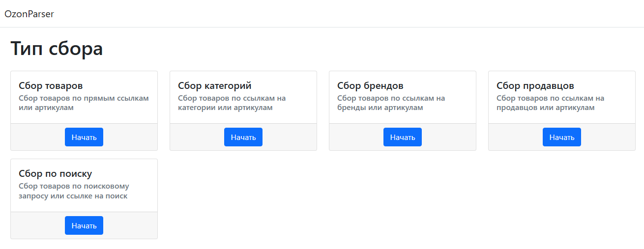
Task: Start the Сбор товаров collection
Action: pos(84,137)
